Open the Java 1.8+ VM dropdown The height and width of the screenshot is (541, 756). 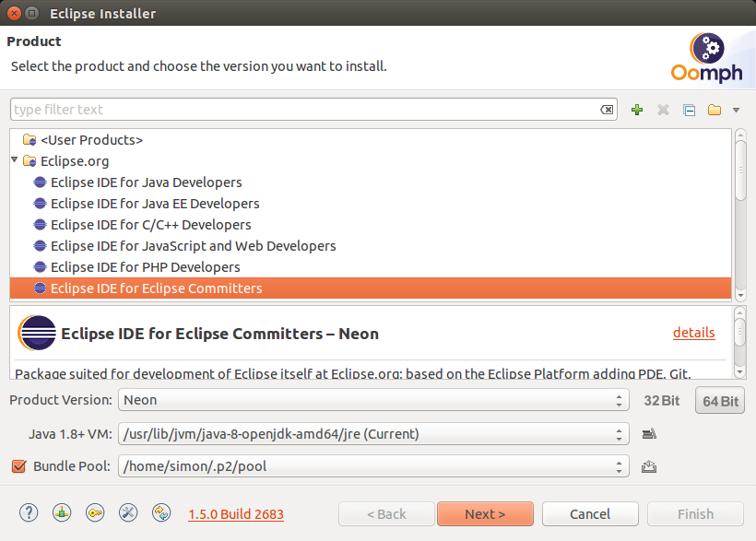tap(373, 434)
